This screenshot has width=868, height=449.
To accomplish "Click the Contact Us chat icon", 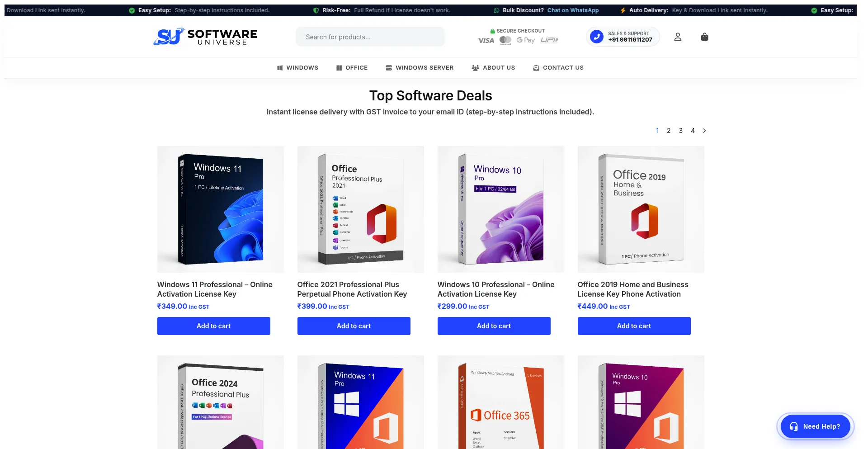I will click(x=536, y=68).
